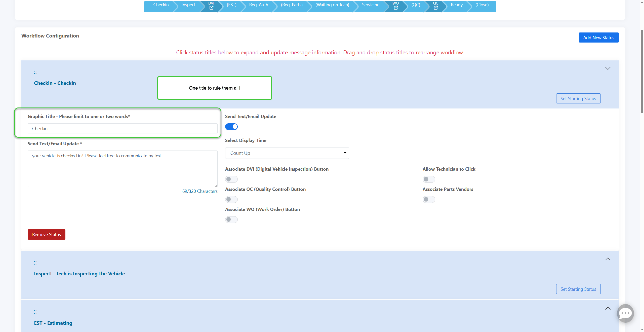
Task: Expand the Inspect status panel chevron
Action: pyautogui.click(x=608, y=259)
